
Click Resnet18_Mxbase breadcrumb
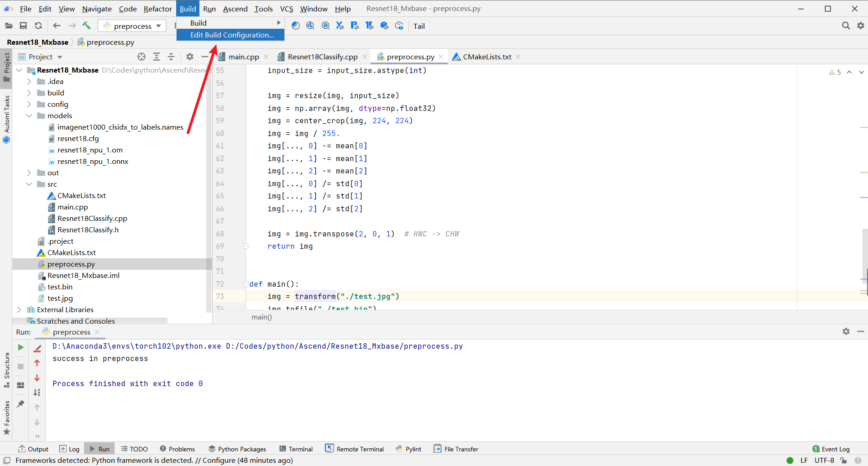(x=37, y=42)
